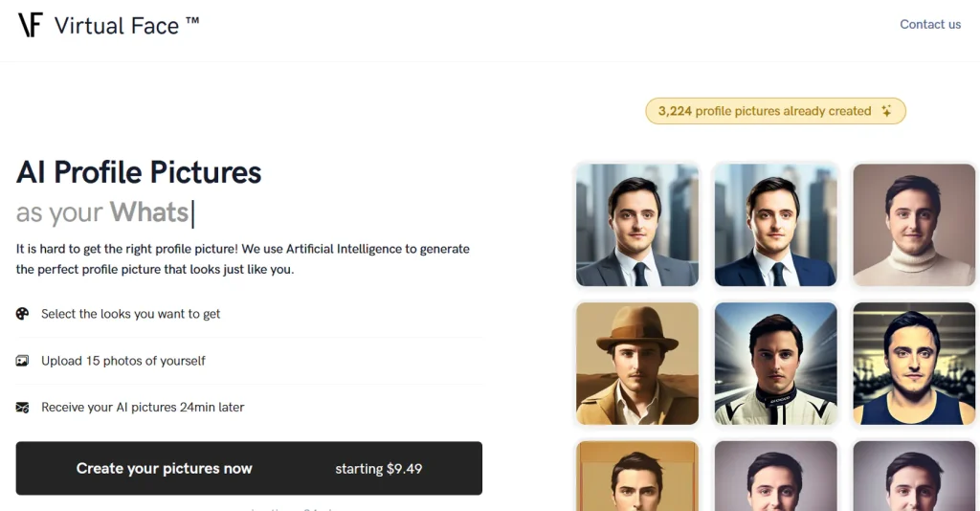Screen dimensions: 980x511
Task: Select the navy-suit portrait with city background
Action: 776,225
